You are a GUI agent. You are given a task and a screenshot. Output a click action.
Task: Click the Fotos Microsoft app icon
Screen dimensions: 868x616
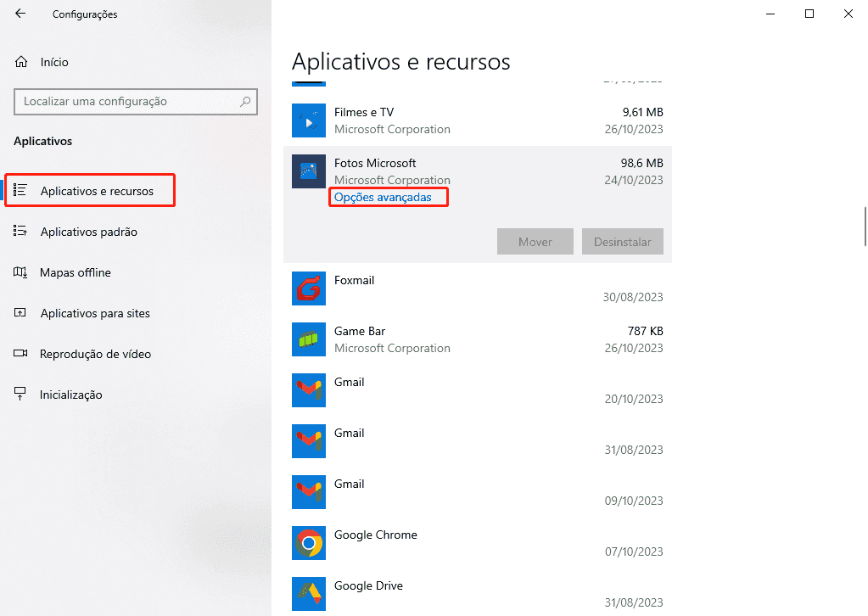(308, 171)
